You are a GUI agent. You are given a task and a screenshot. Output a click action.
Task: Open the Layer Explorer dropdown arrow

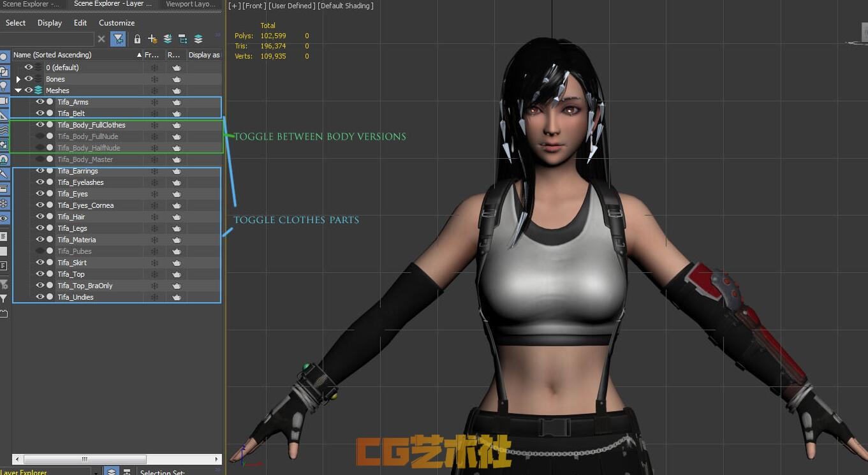click(96, 472)
